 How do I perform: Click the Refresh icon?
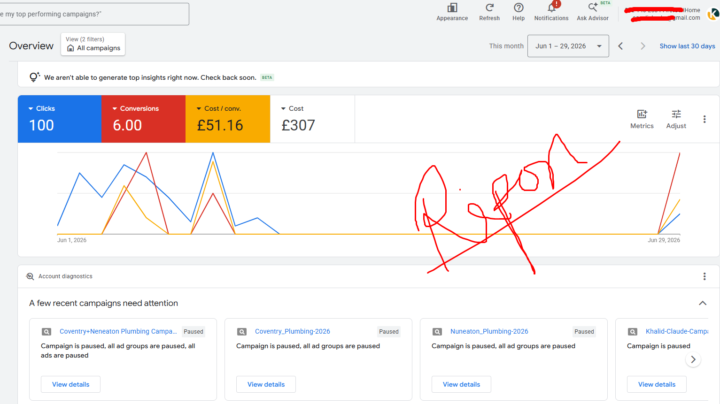489,8
